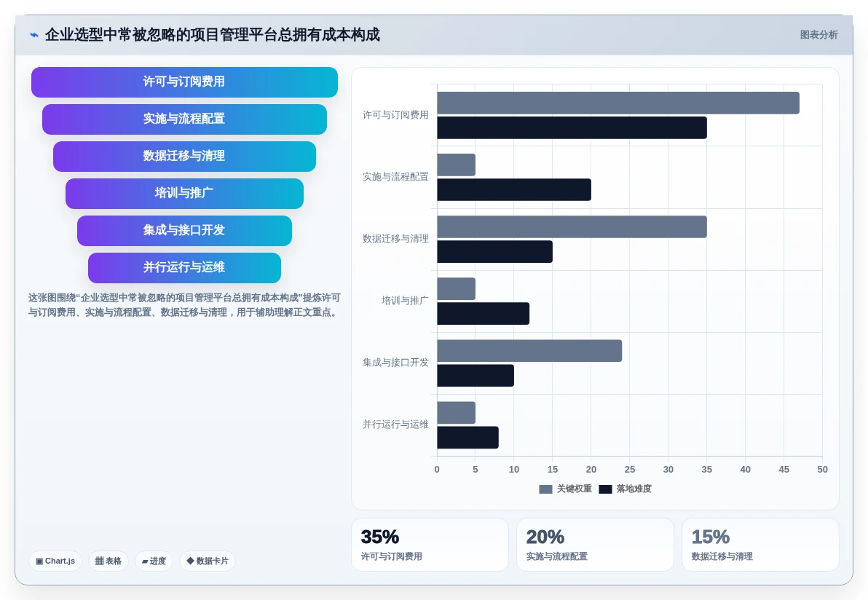Click the bar icon in 进度 chip

point(144,561)
